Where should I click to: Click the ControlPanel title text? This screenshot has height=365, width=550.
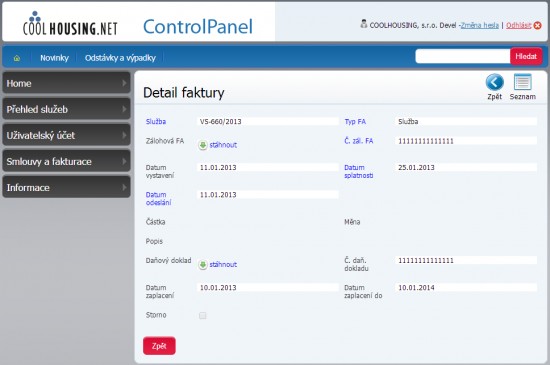click(x=198, y=27)
